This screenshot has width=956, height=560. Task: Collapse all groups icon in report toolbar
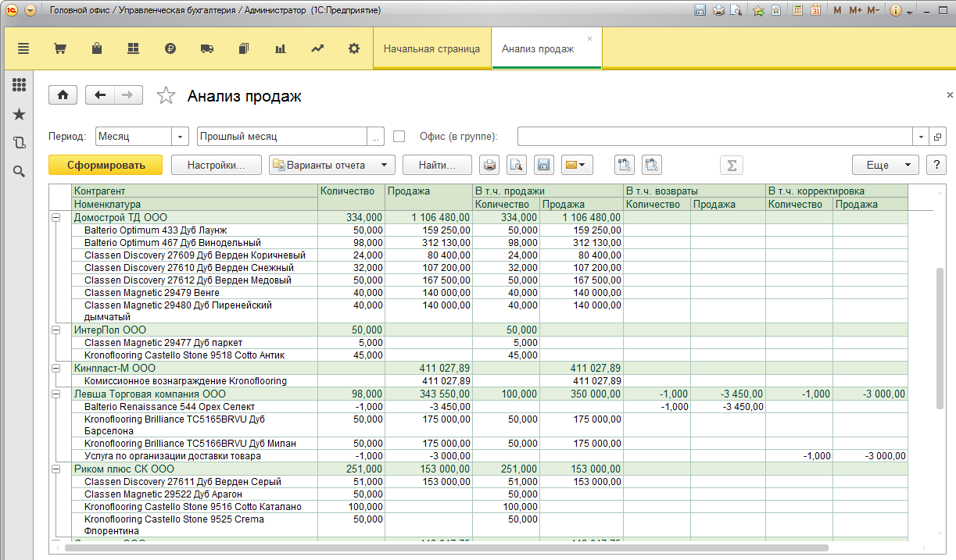pos(652,165)
